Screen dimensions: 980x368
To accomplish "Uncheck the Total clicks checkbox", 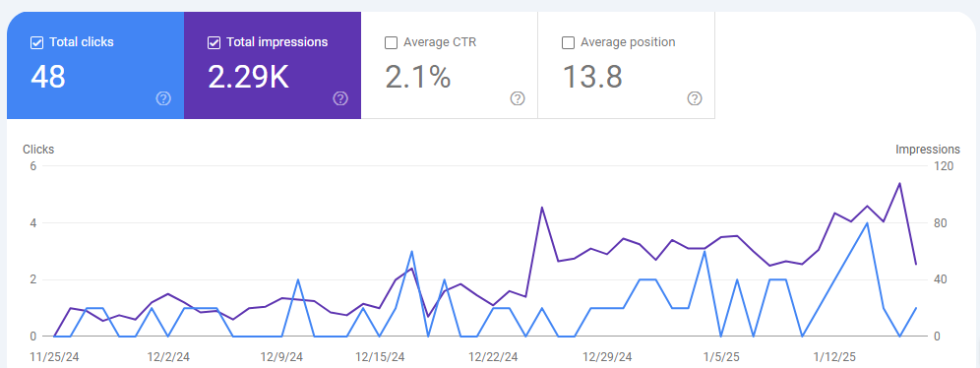I will (36, 42).
